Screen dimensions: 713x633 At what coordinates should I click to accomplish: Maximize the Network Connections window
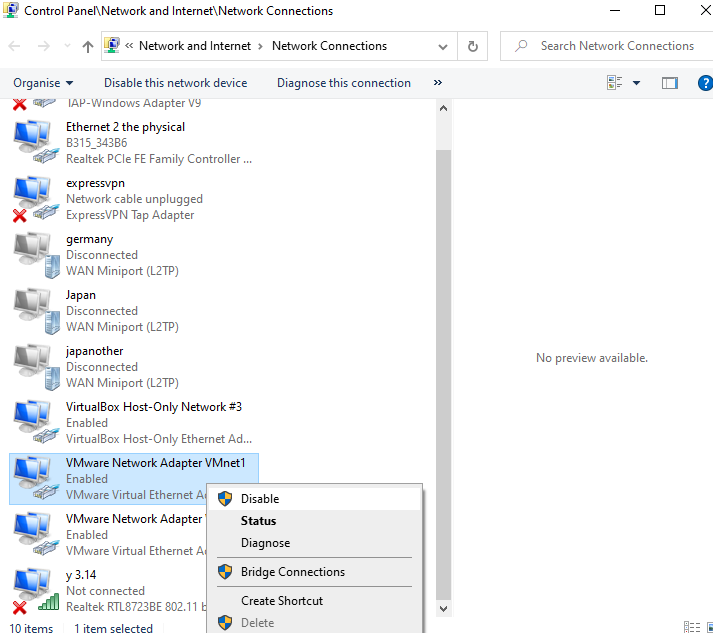(x=660, y=10)
